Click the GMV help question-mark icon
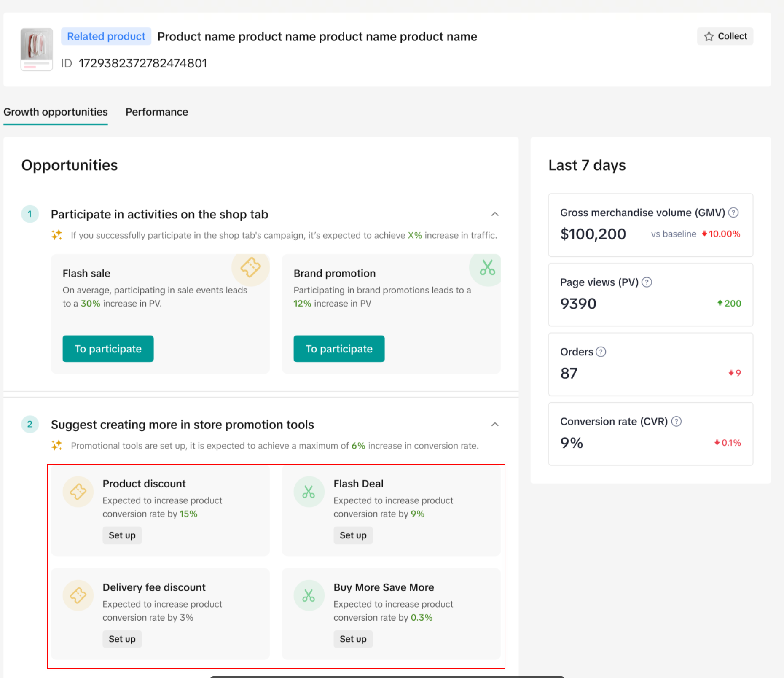784x678 pixels. click(733, 213)
